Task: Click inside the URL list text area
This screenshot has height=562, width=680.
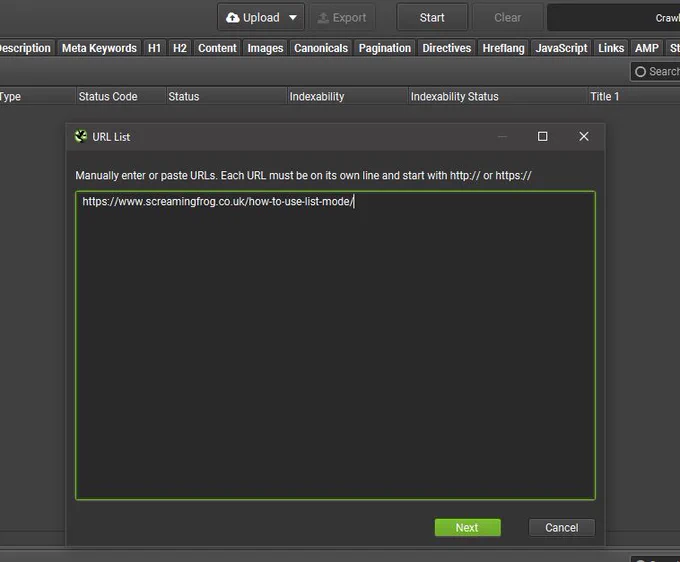Action: pos(335,346)
